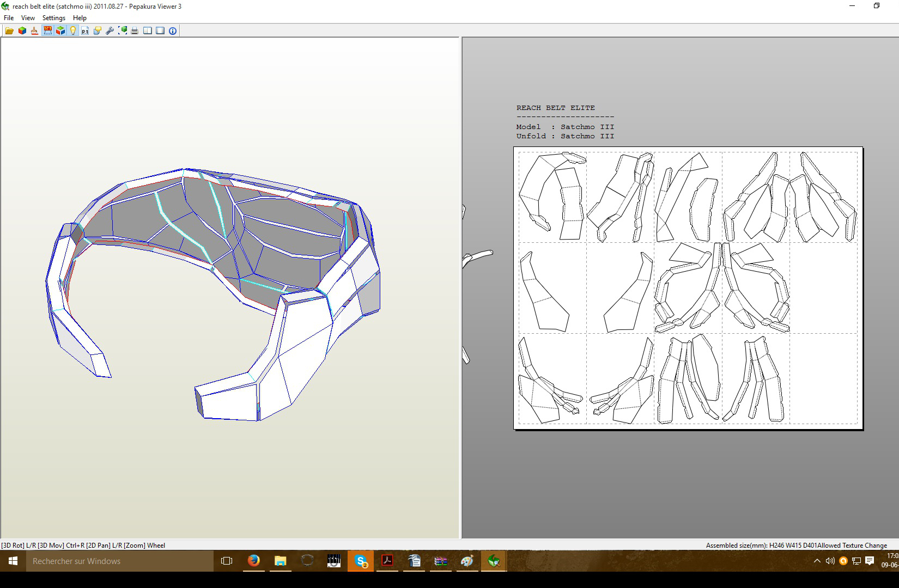Print the pattern using the printer icon
This screenshot has width=899, height=588.
tap(135, 31)
